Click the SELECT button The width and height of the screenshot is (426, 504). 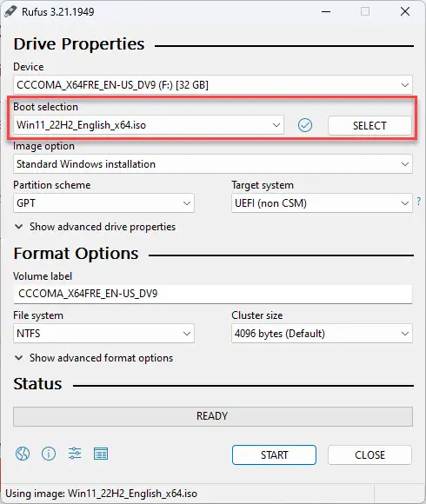coord(369,125)
